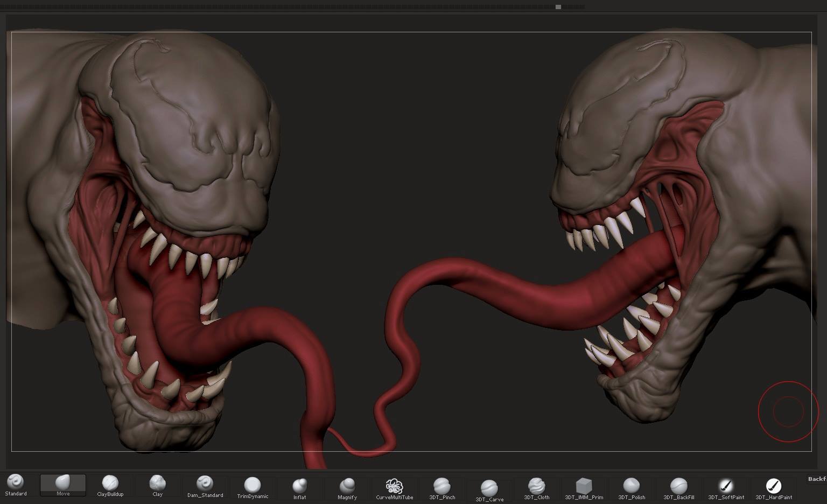This screenshot has height=504, width=827.
Task: Pick the Clay brush
Action: click(157, 485)
